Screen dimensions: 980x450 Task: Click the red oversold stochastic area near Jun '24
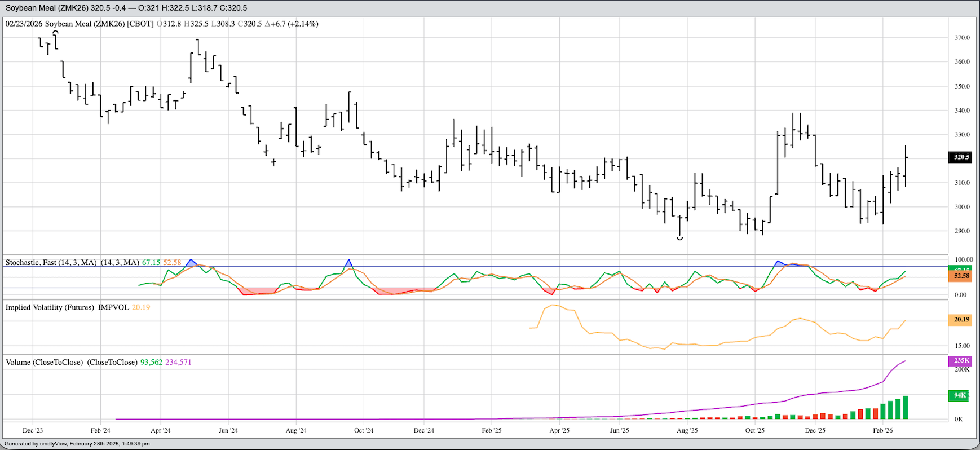click(x=257, y=292)
